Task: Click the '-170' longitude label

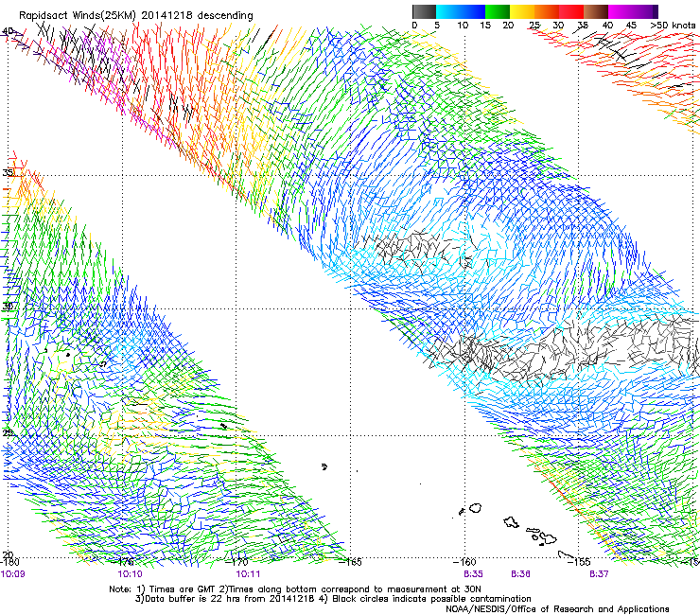Action: pyautogui.click(x=237, y=562)
